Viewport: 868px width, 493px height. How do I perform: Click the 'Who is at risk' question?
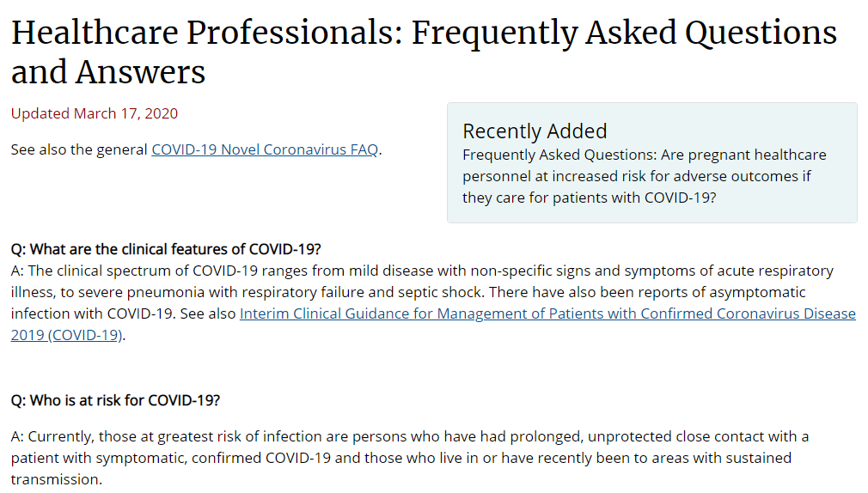point(115,400)
